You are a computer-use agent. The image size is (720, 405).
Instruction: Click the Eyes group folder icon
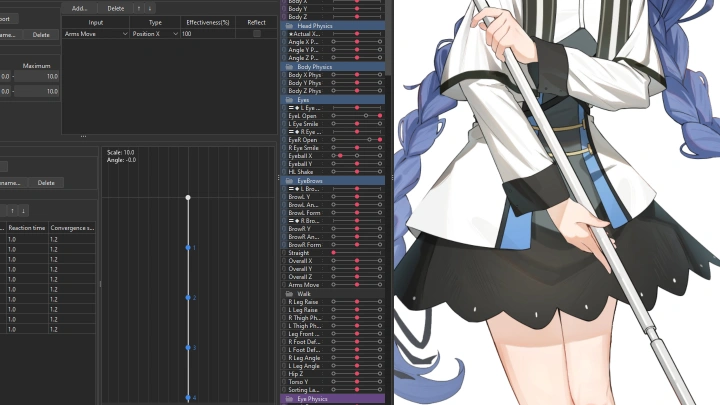point(289,100)
